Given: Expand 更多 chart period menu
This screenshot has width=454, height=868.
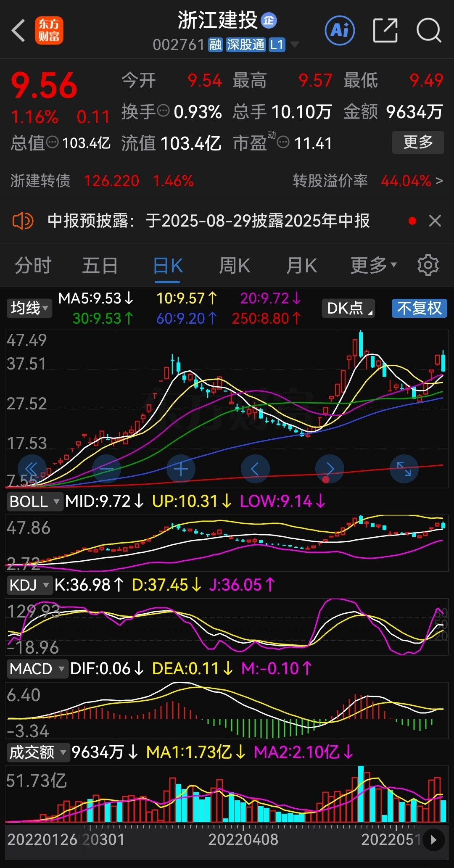Looking at the screenshot, I should (374, 265).
